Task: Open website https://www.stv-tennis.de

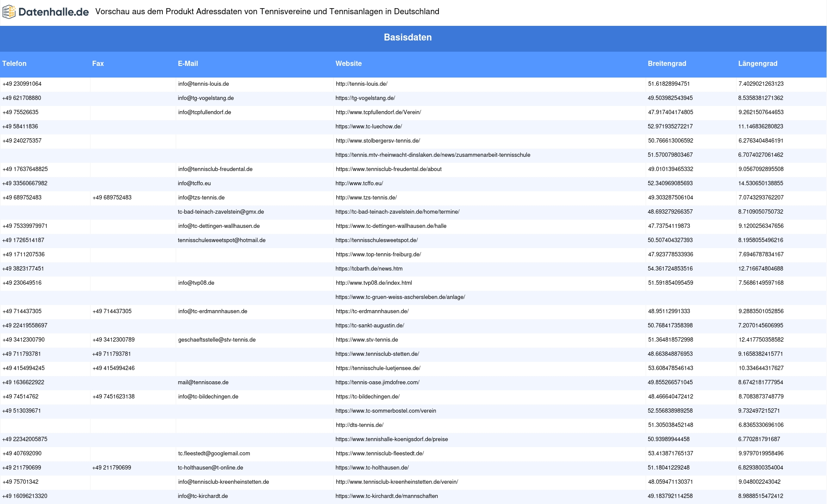Action: pyautogui.click(x=367, y=340)
